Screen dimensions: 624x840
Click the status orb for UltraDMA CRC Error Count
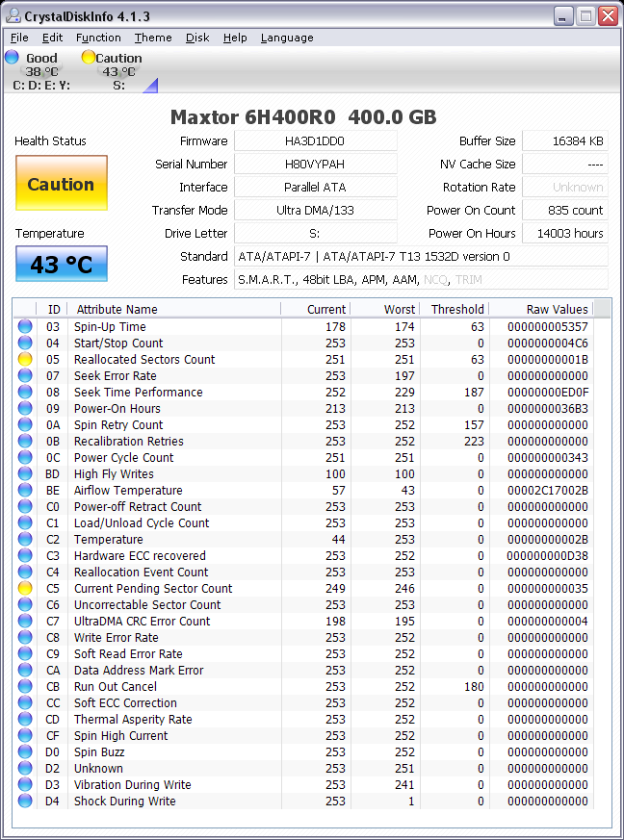tap(25, 621)
